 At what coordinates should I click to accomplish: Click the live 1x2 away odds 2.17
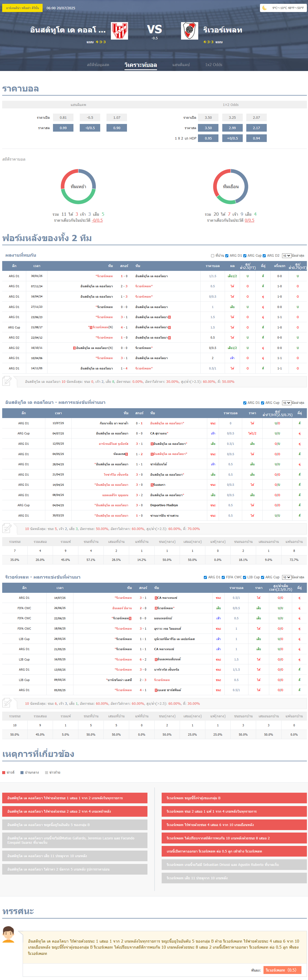click(x=257, y=128)
